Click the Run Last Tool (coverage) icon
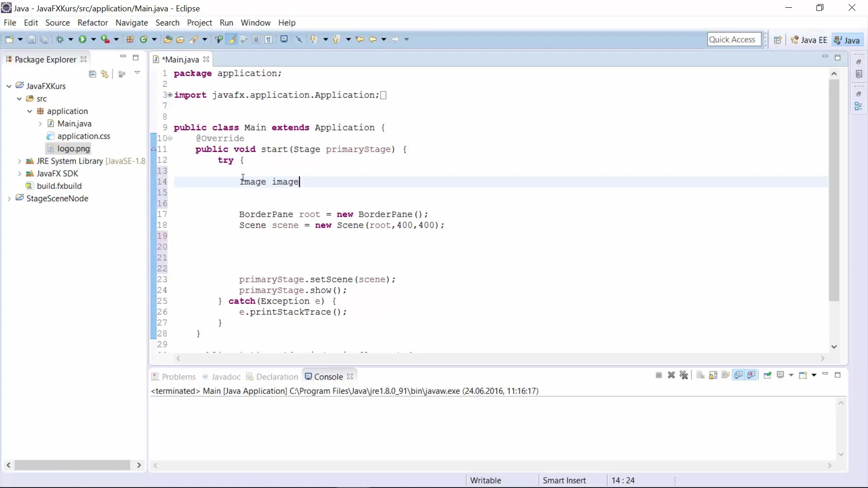 tap(105, 40)
